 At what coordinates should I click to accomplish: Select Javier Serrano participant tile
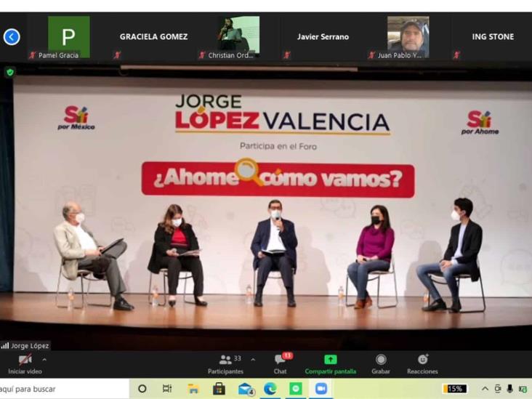point(323,37)
